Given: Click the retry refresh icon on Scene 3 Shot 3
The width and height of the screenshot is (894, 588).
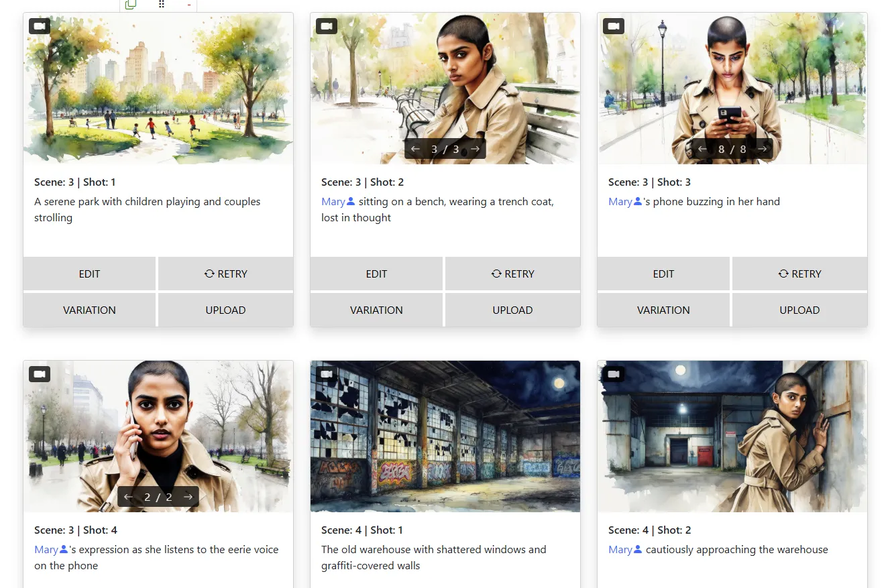Looking at the screenshot, I should click(x=782, y=274).
